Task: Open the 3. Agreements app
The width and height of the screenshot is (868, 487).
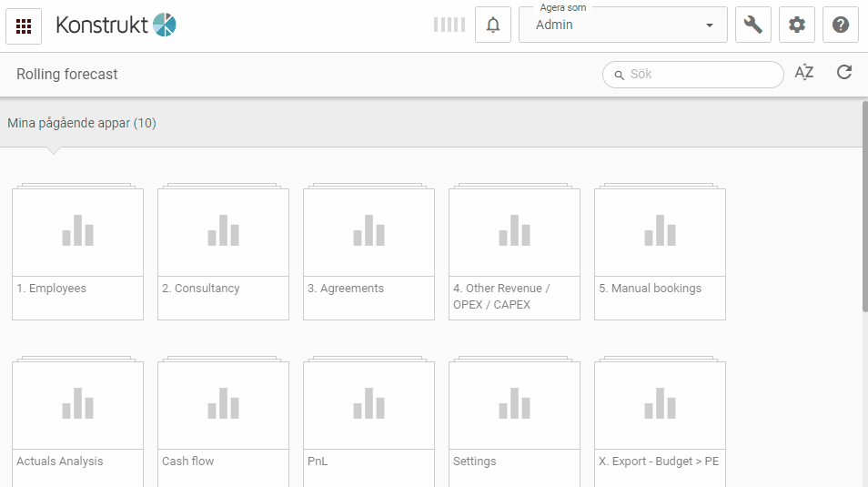Action: point(368,253)
